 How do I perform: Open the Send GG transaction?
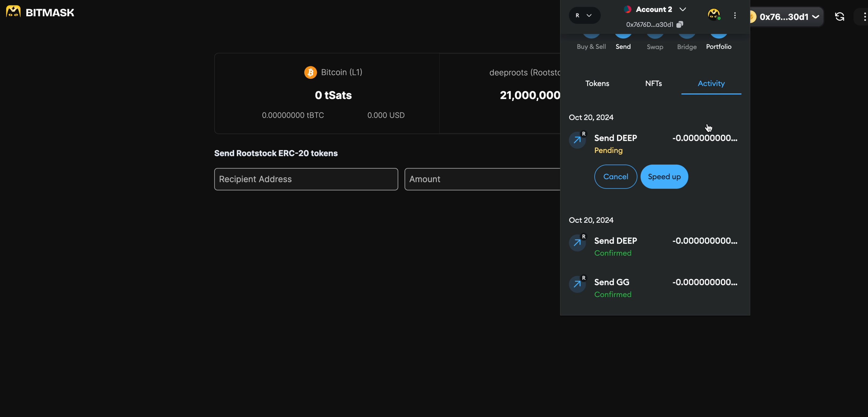click(x=655, y=288)
